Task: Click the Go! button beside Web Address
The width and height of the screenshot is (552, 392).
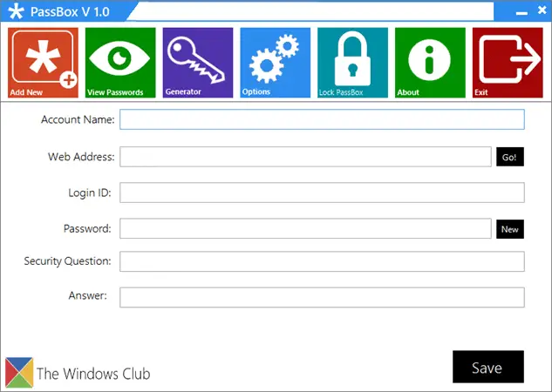Action: [x=510, y=157]
